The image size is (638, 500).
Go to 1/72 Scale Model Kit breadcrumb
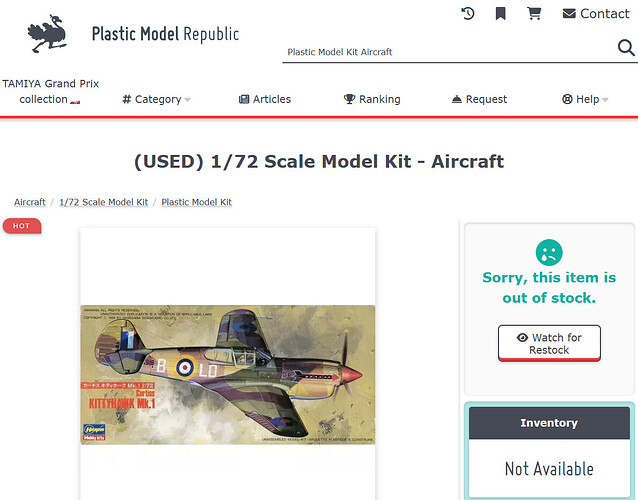(103, 202)
